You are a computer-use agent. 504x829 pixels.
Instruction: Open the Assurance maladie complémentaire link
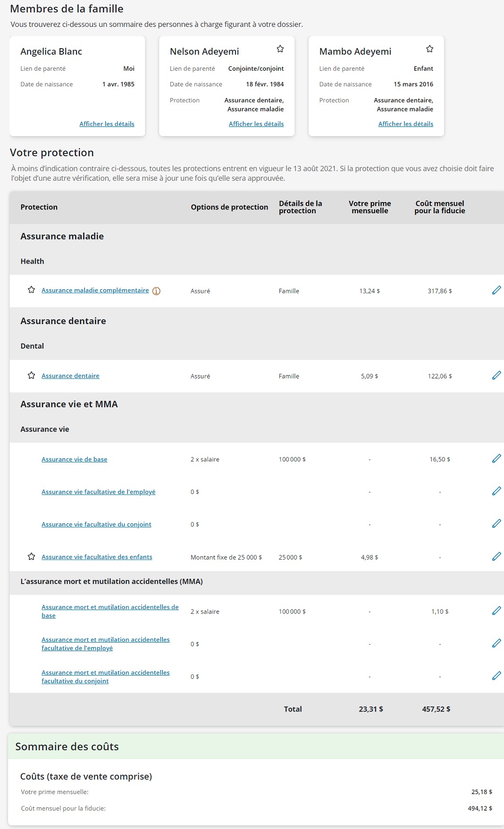[95, 290]
